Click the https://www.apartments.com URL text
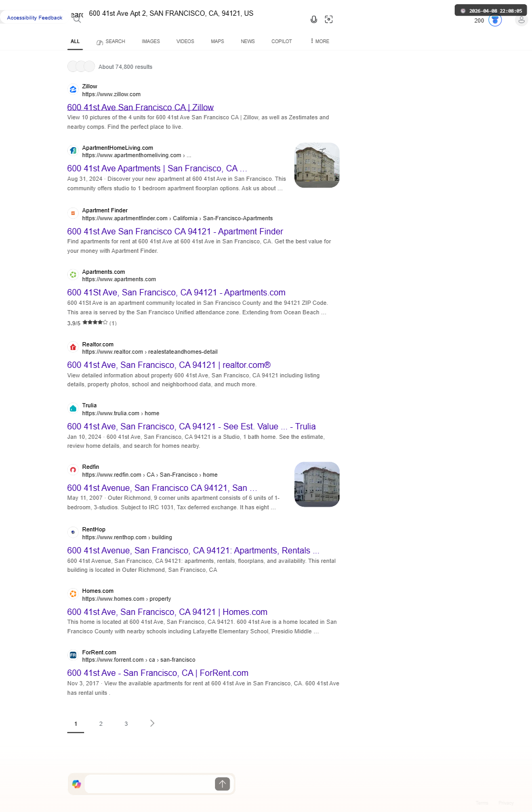The width and height of the screenshot is (532, 812). point(119,280)
